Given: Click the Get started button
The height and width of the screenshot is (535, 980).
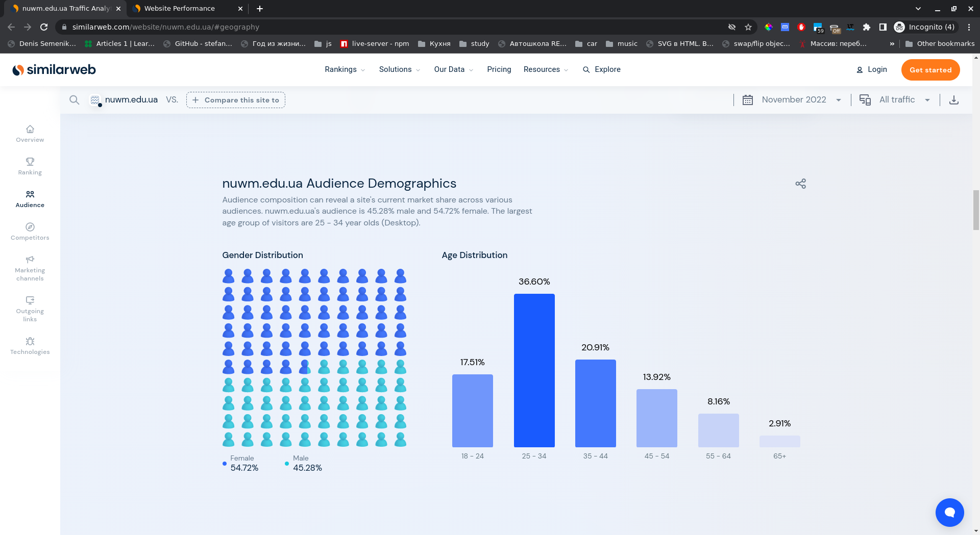Looking at the screenshot, I should coord(930,70).
